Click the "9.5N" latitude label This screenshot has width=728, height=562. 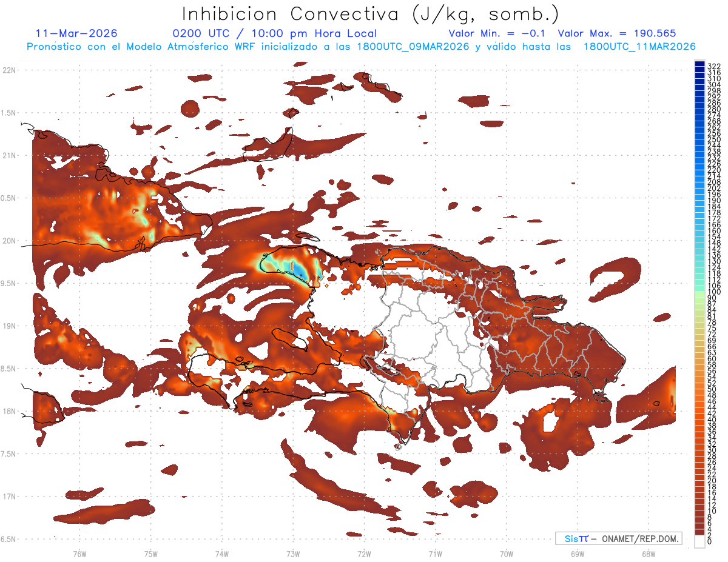pyautogui.click(x=8, y=284)
